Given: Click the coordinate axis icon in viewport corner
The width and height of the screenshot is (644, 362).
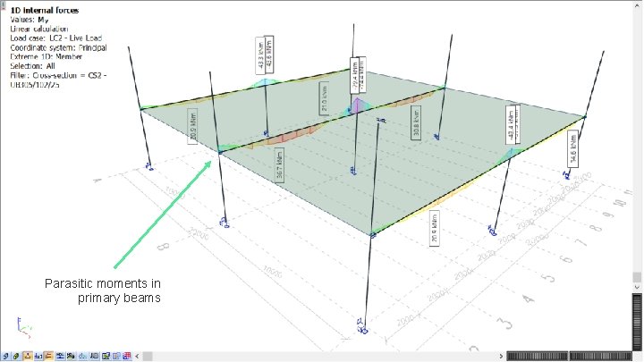Looking at the screenshot, I should pyautogui.click(x=24, y=327).
